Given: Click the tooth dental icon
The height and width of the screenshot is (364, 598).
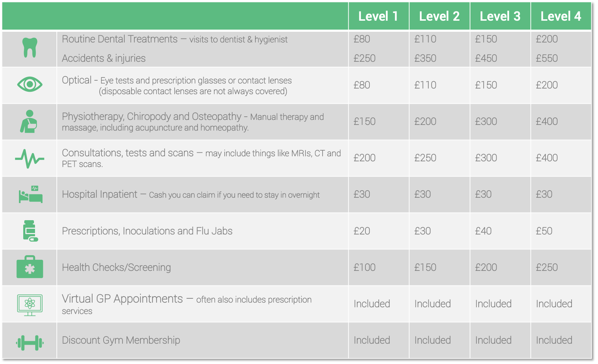Looking at the screenshot, I should point(30,47).
